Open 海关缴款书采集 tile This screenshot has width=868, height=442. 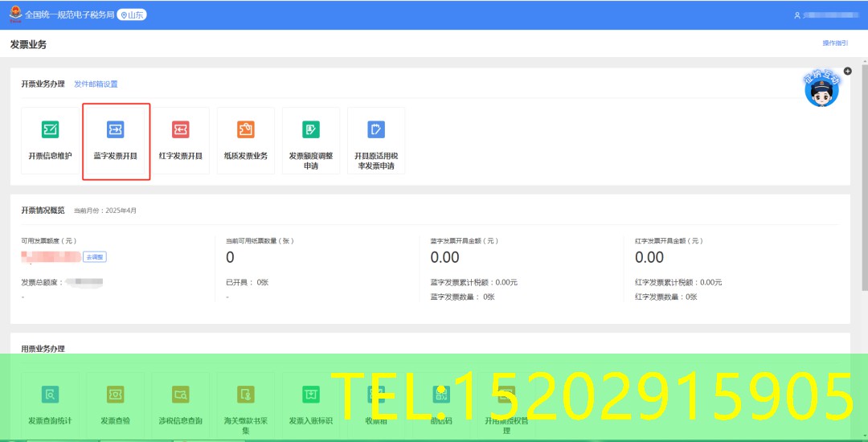246,406
